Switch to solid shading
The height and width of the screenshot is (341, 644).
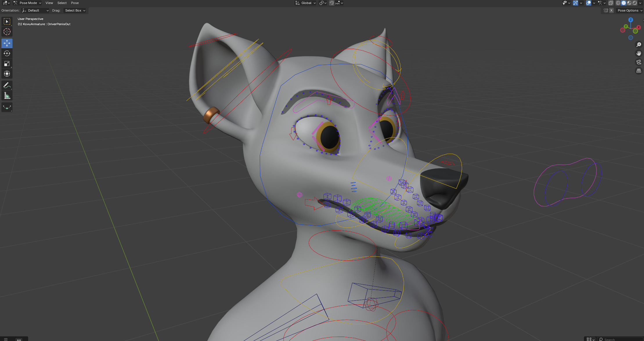[x=624, y=3]
